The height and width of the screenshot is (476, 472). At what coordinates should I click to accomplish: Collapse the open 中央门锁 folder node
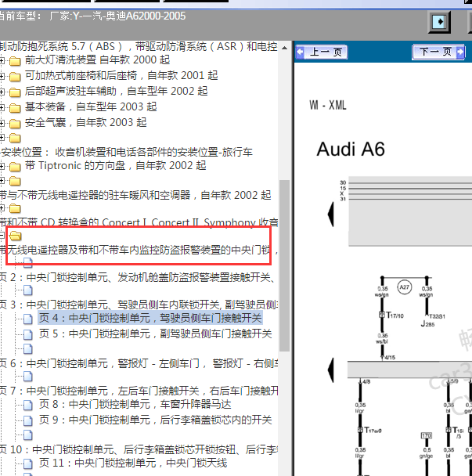[2, 236]
